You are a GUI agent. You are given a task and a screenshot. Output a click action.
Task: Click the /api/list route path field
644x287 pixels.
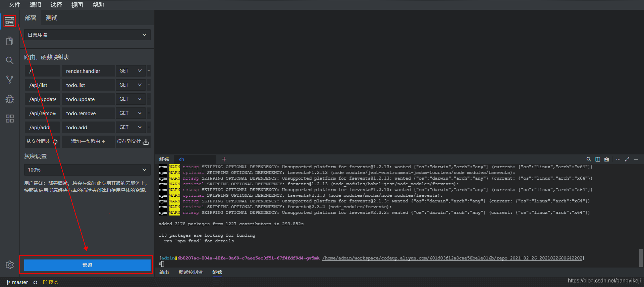42,85
